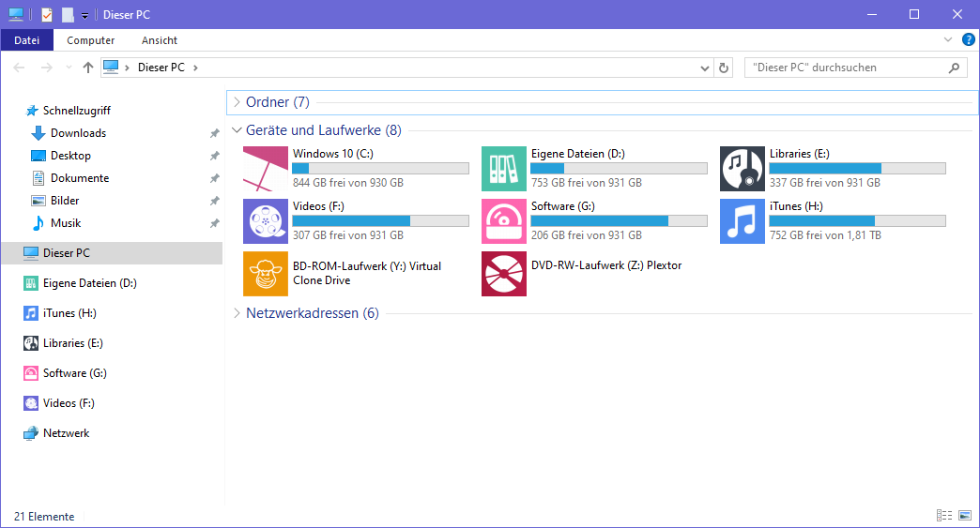The width and height of the screenshot is (980, 528).
Task: Open the Eigene Dateien (D:) drive icon in main pane
Action: [504, 169]
